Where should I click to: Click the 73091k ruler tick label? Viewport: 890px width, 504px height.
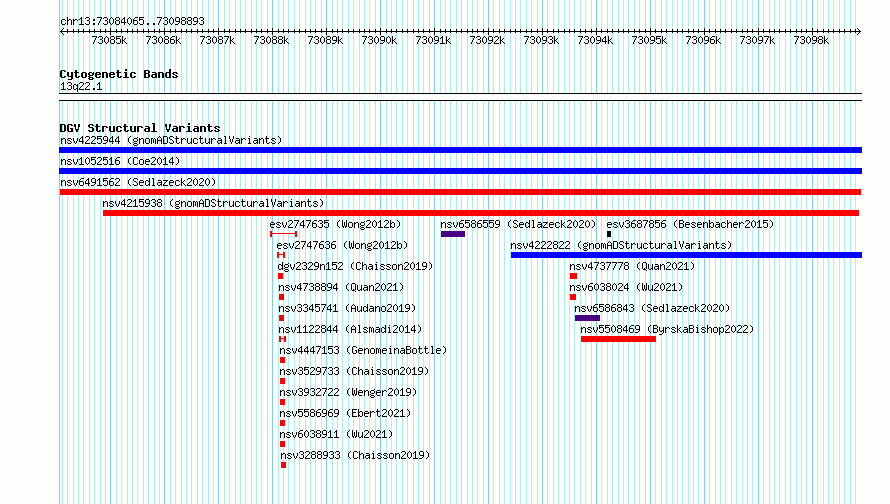coord(433,40)
